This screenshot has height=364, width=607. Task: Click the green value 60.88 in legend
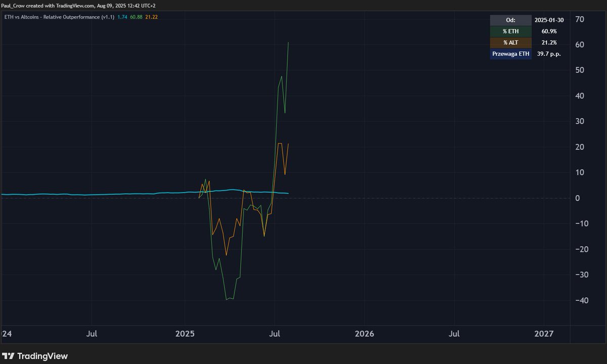[136, 17]
